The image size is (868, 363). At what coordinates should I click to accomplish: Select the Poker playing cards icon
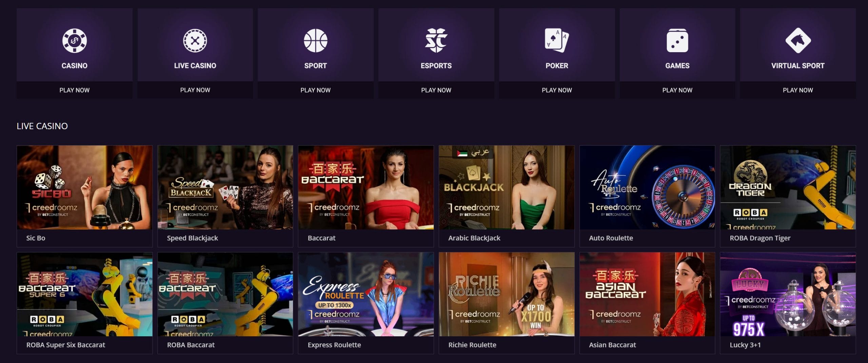coord(557,41)
